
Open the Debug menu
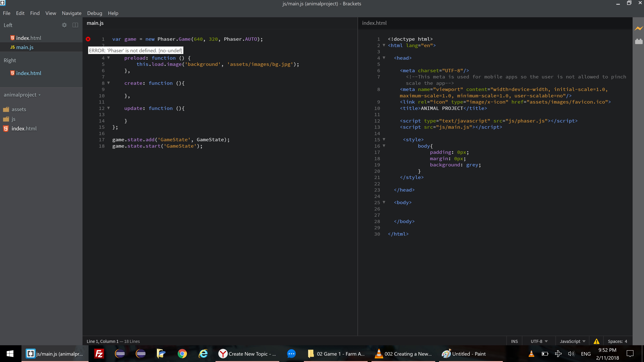(94, 13)
